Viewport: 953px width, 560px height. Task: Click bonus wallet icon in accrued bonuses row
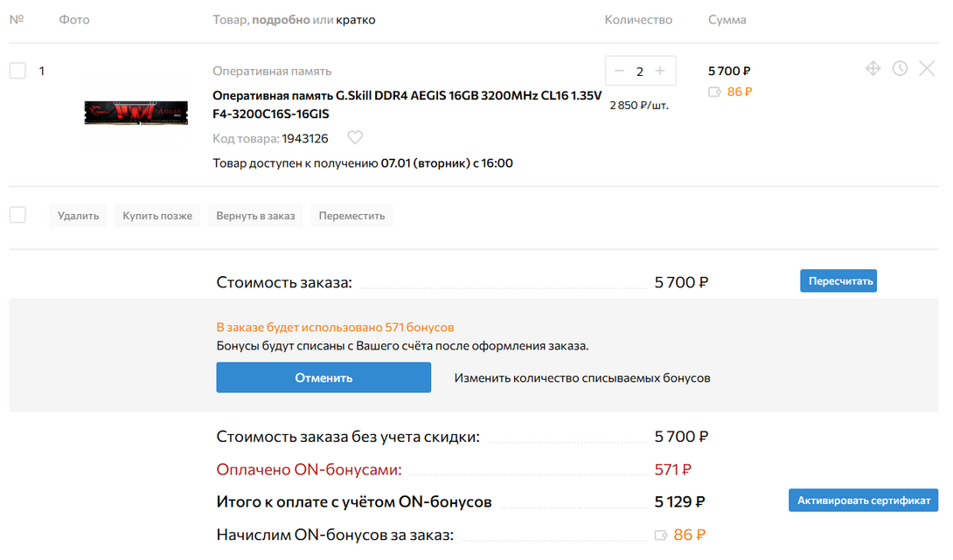(x=662, y=535)
